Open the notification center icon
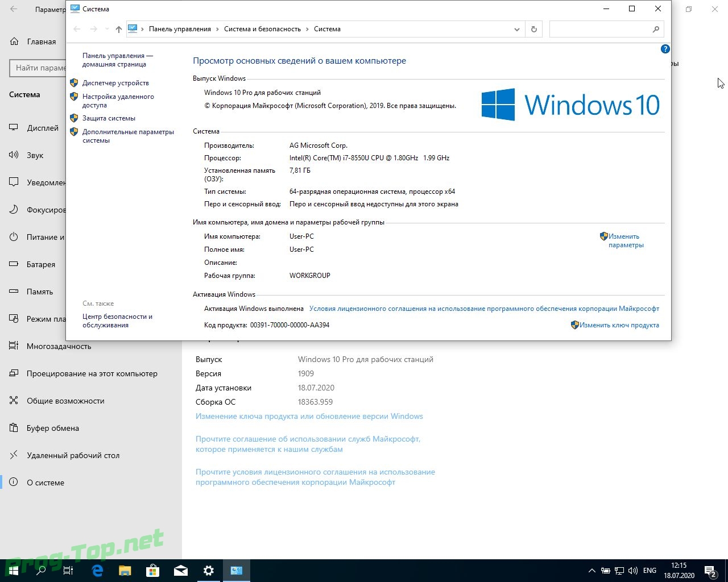This screenshot has height=582, width=728. [x=710, y=571]
